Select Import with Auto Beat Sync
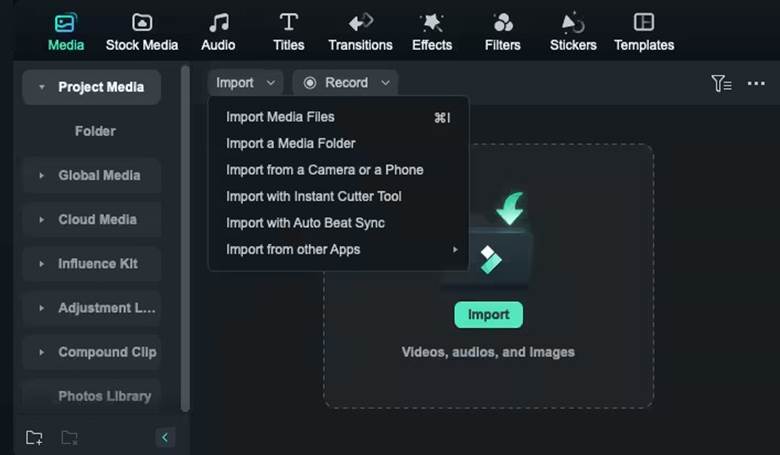 [x=338, y=223]
